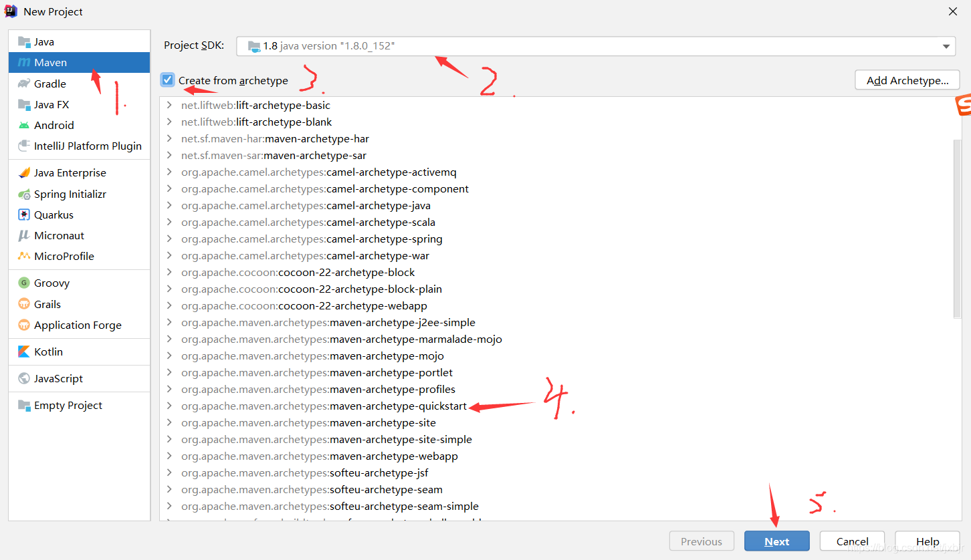Image resolution: width=971 pixels, height=560 pixels.
Task: Click the IntelliJ logo in title bar
Action: point(11,11)
